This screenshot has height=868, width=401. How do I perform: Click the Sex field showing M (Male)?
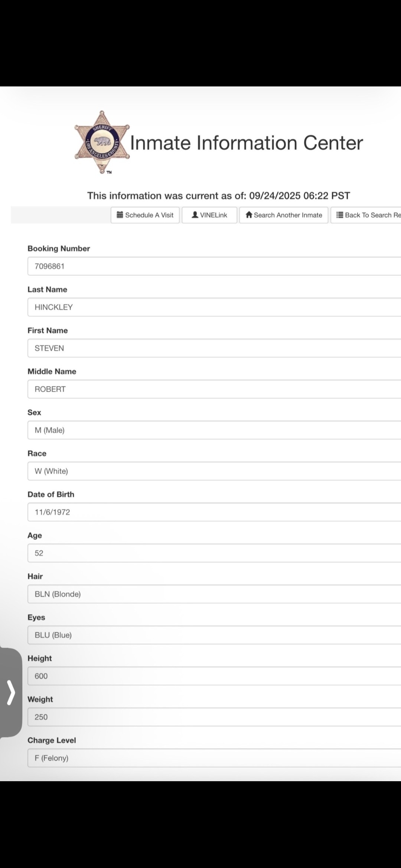[x=214, y=430]
